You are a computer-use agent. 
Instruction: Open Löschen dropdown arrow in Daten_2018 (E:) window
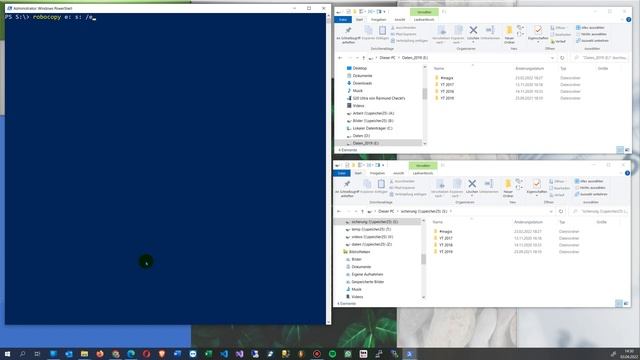coord(473,42)
